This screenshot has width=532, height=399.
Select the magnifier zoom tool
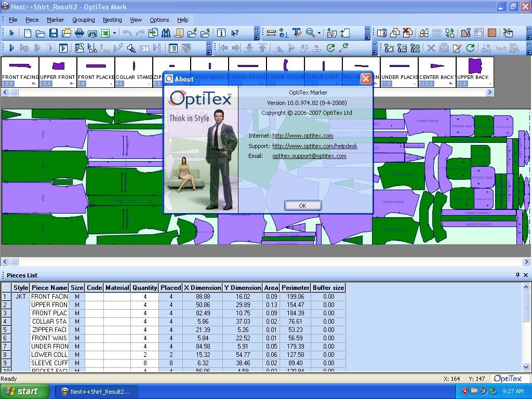(310, 33)
